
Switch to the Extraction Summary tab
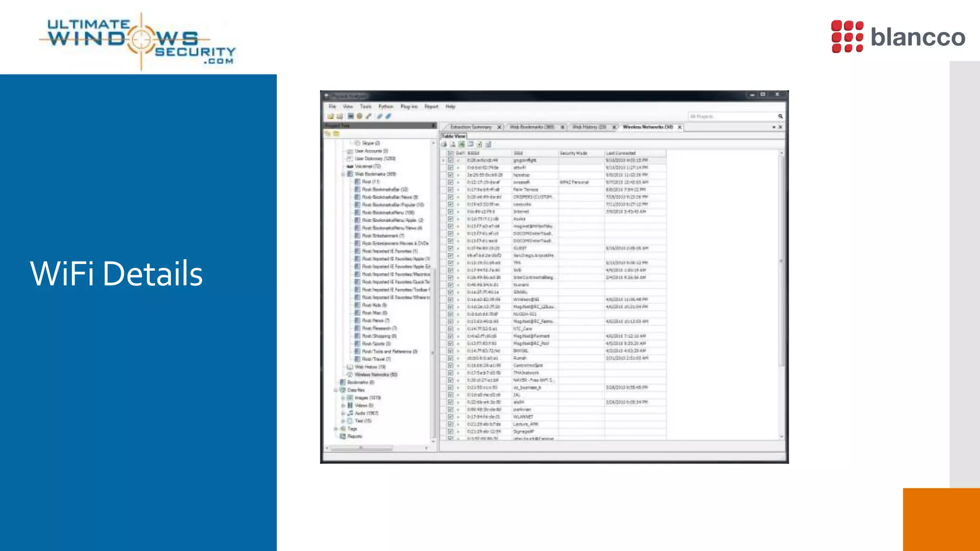click(x=470, y=127)
